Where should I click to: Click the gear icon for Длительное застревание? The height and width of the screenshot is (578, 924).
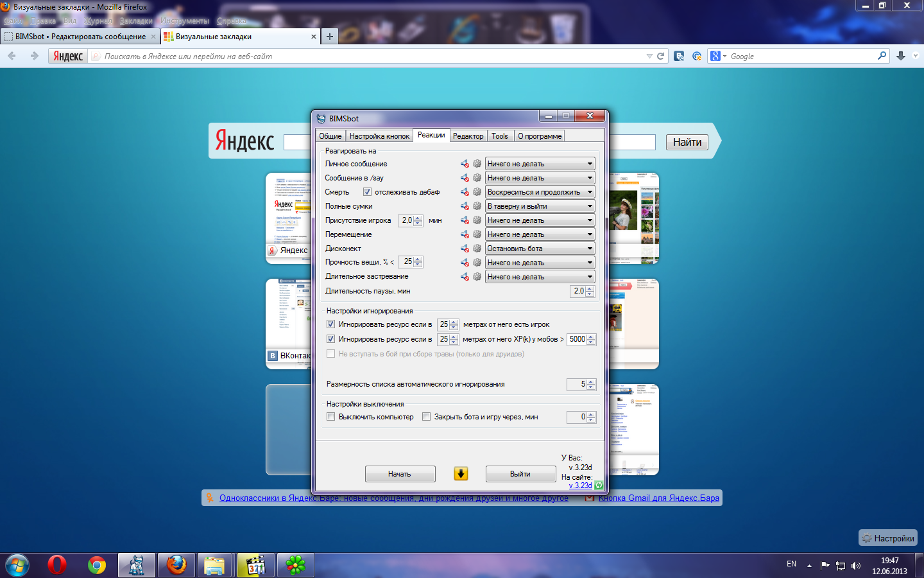477,277
